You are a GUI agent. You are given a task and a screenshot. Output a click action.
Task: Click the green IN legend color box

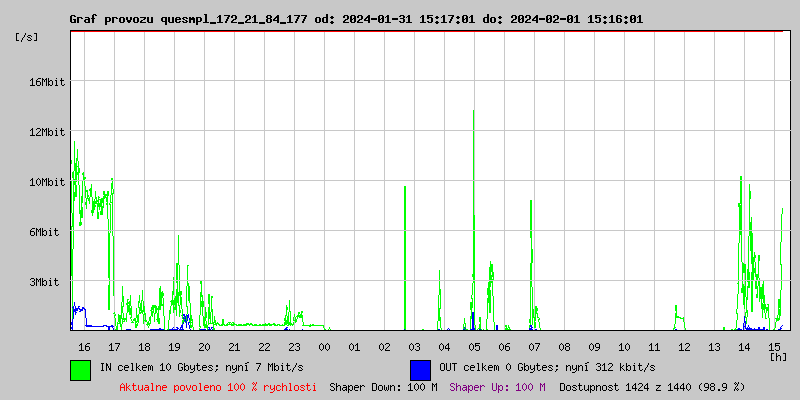pyautogui.click(x=80, y=369)
